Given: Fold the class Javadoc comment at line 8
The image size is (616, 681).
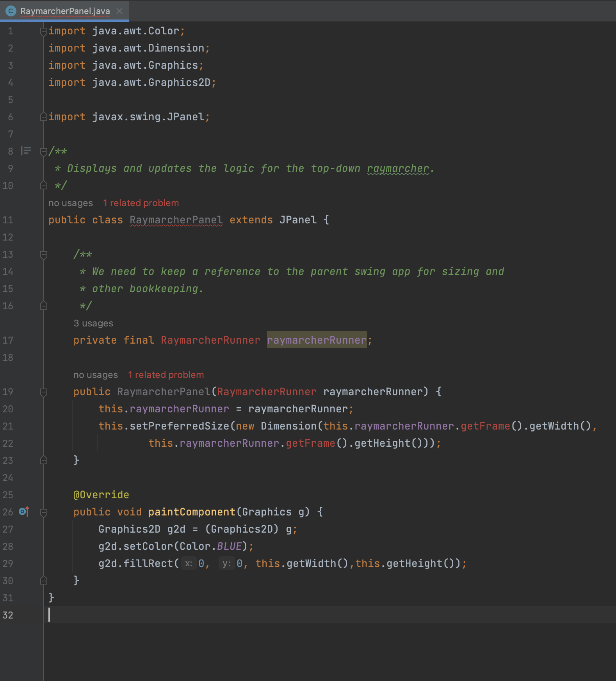Looking at the screenshot, I should [x=44, y=152].
